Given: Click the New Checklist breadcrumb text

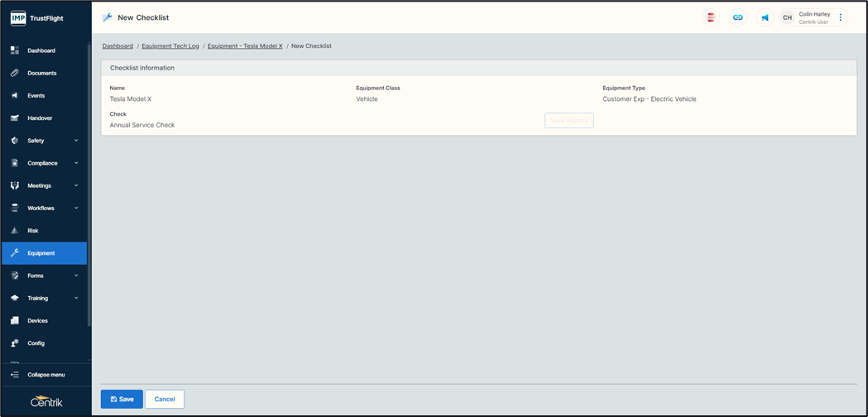Looking at the screenshot, I should click(312, 46).
